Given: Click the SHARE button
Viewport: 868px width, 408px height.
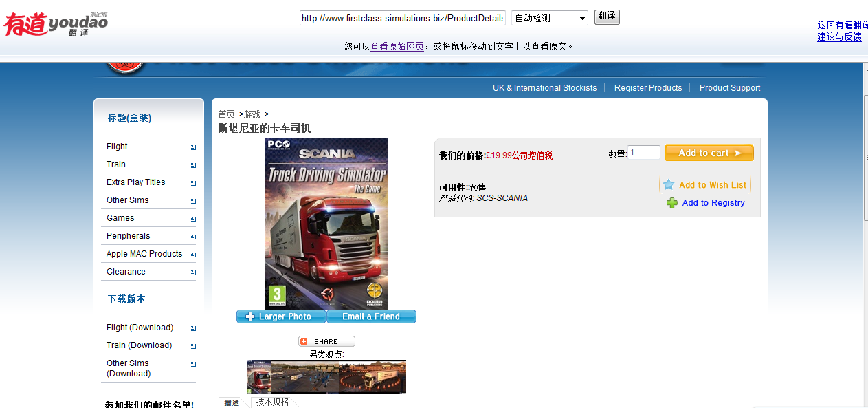Looking at the screenshot, I should pyautogui.click(x=326, y=341).
